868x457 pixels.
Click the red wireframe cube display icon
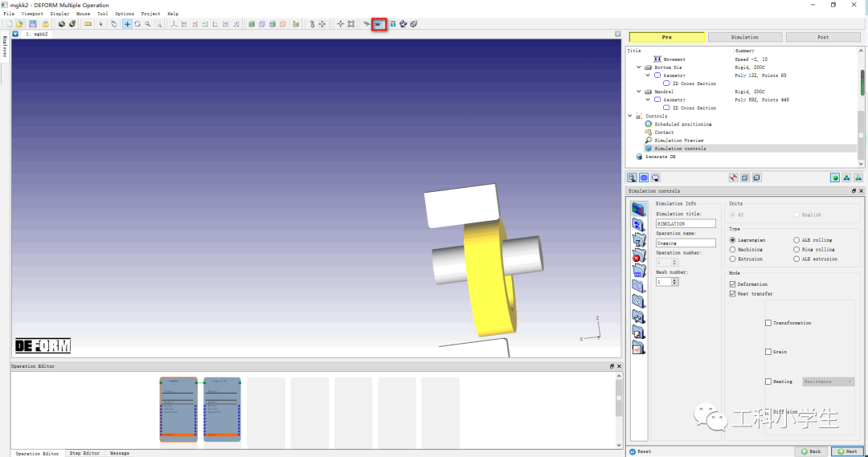tap(283, 24)
